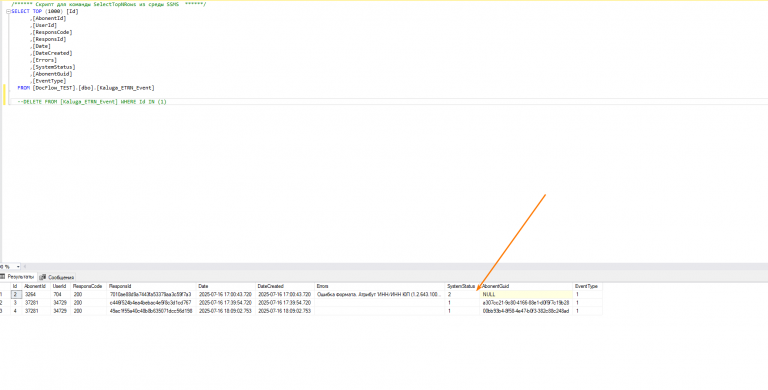Click the ResponsCode column header in results grid
Image resolution: width=768 pixels, height=390 pixels.
point(89,286)
